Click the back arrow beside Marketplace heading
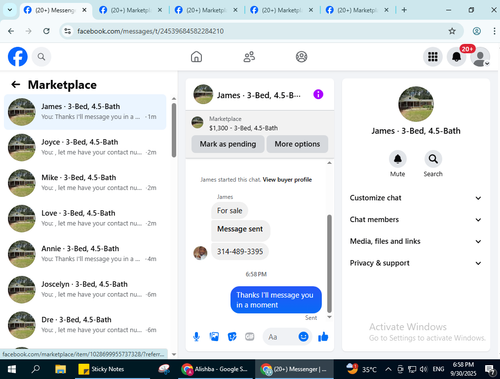 tap(16, 85)
